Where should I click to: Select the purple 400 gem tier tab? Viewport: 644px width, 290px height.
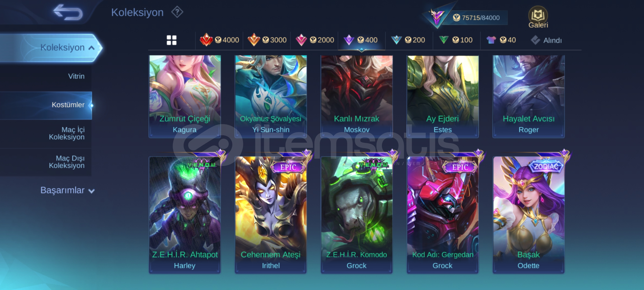pos(361,40)
